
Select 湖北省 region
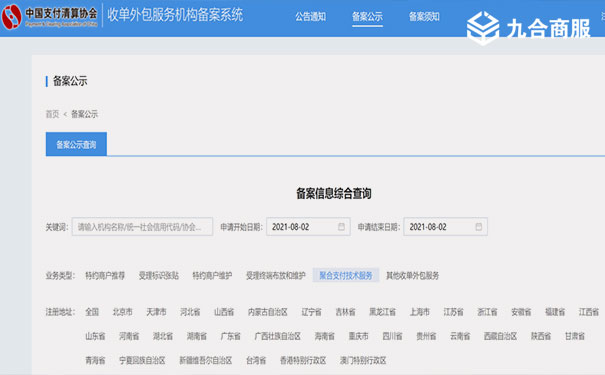163,336
